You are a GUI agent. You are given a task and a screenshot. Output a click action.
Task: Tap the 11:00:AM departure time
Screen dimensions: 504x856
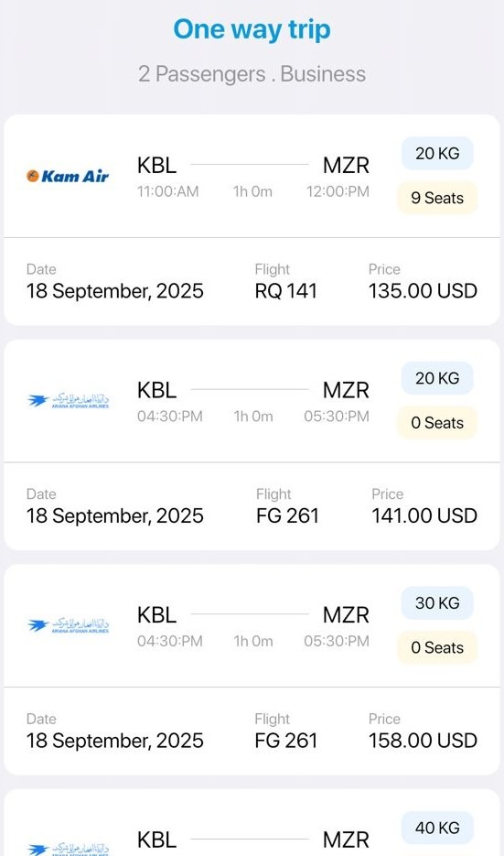point(168,191)
